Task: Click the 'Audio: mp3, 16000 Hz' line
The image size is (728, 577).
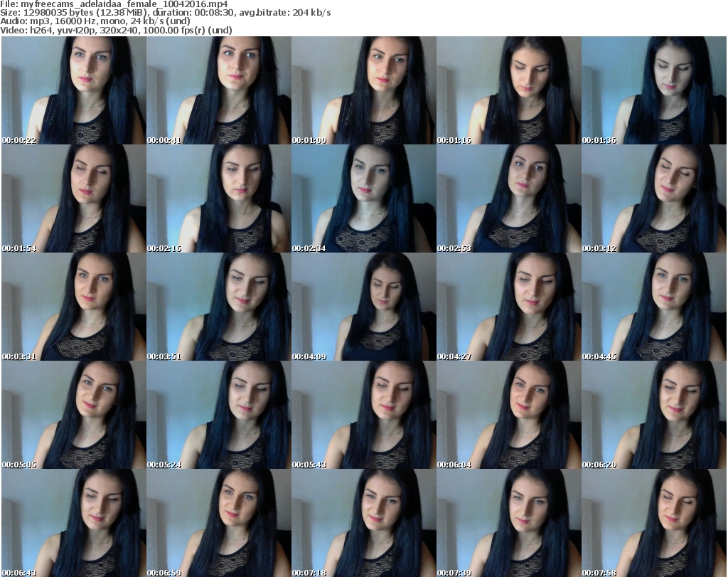Action: [x=95, y=21]
